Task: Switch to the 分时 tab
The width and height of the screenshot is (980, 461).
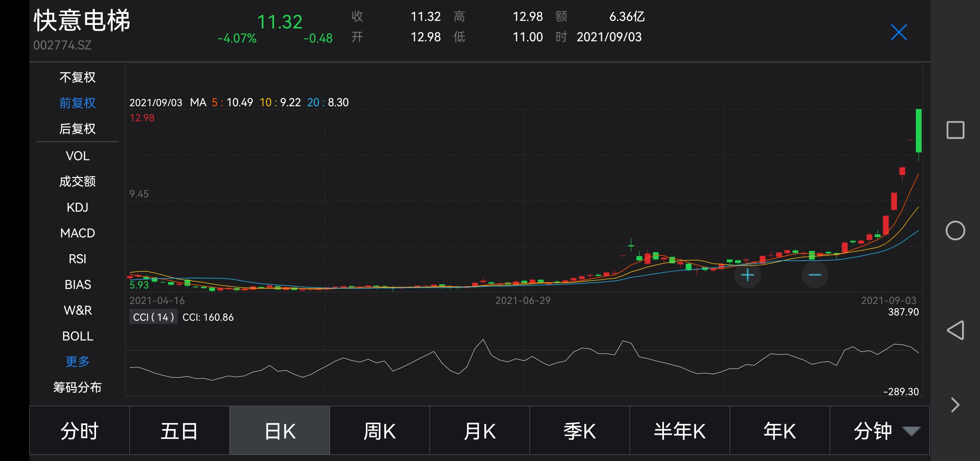Action: (x=80, y=431)
